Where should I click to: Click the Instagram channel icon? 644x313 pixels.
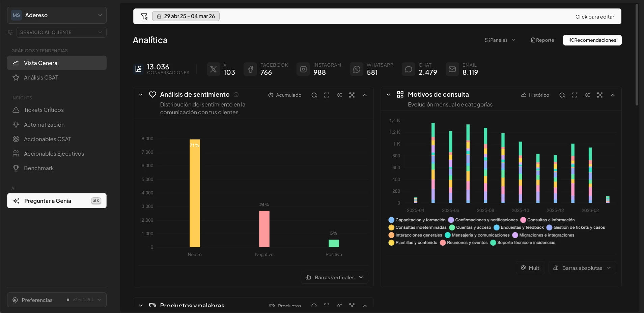[303, 69]
